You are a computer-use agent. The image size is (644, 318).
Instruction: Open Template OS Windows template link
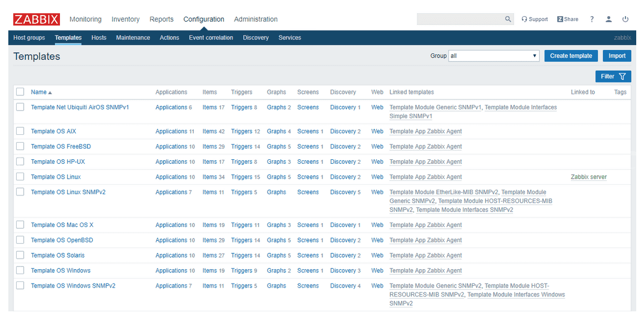[61, 270]
